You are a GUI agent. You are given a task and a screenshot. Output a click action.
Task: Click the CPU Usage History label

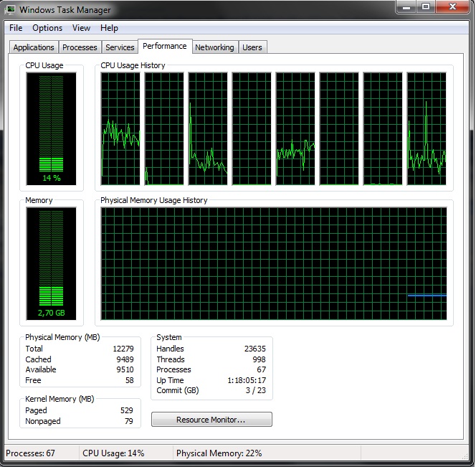(133, 65)
